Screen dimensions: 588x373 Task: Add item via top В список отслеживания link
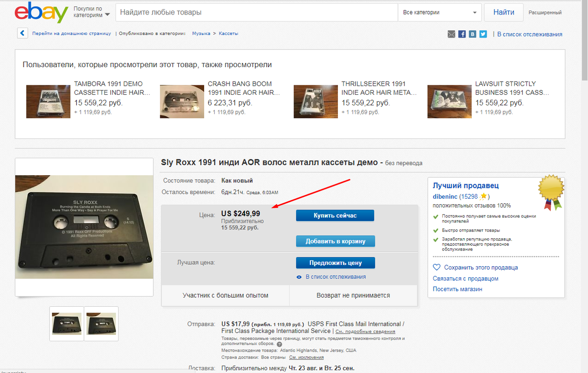pos(530,34)
